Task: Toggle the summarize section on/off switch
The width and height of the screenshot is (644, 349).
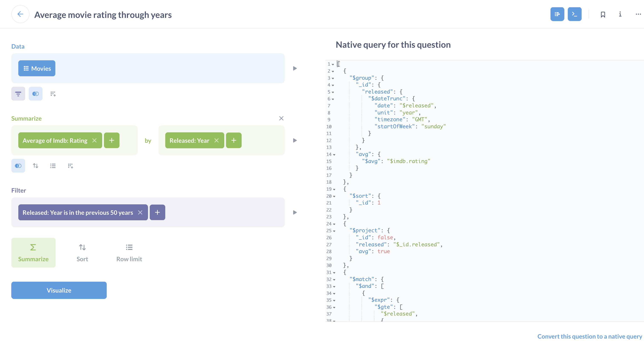Action: pyautogui.click(x=18, y=166)
